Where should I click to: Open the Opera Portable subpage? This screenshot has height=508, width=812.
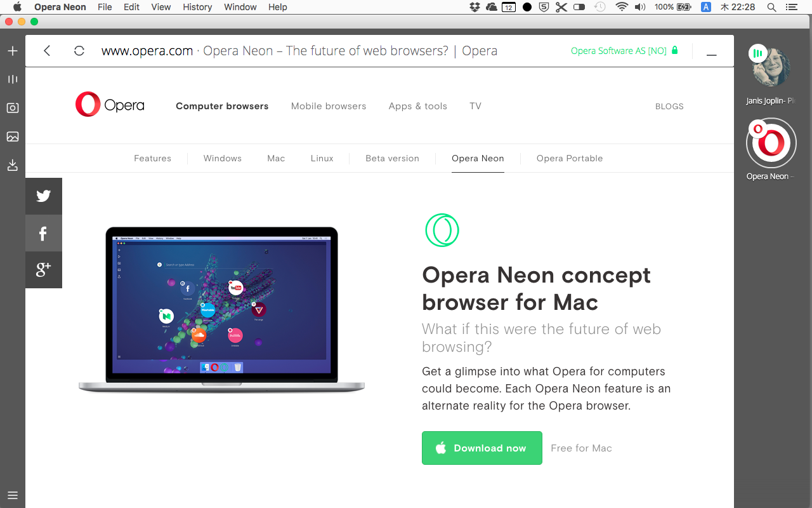(x=570, y=158)
